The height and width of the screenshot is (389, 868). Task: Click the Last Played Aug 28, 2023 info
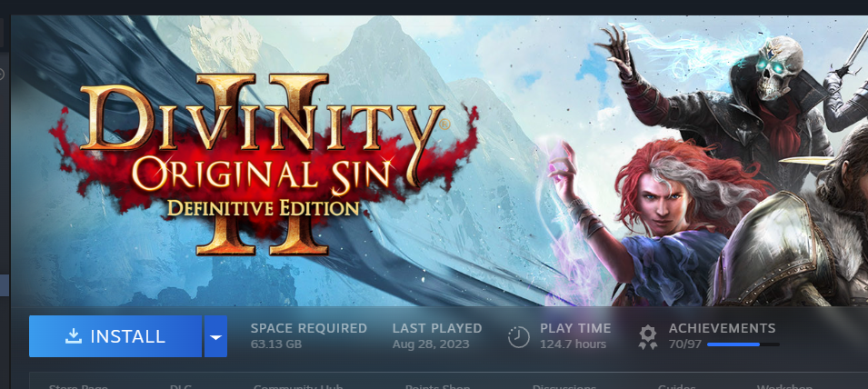[437, 336]
